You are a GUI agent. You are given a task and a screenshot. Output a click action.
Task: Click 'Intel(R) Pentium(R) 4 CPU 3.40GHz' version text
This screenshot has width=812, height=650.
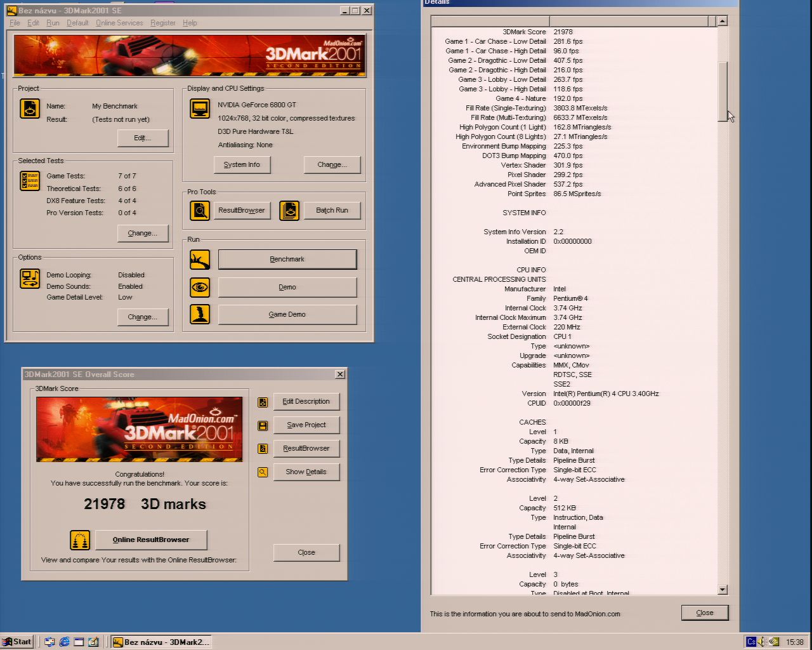pyautogui.click(x=606, y=394)
